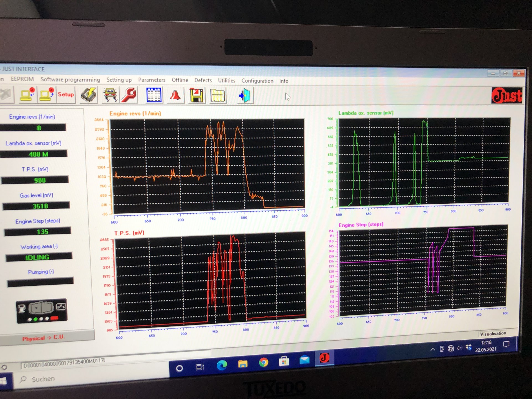Click the Engine revs (1/min) graph title
Viewport: 532px width, 399px height.
coord(135,113)
